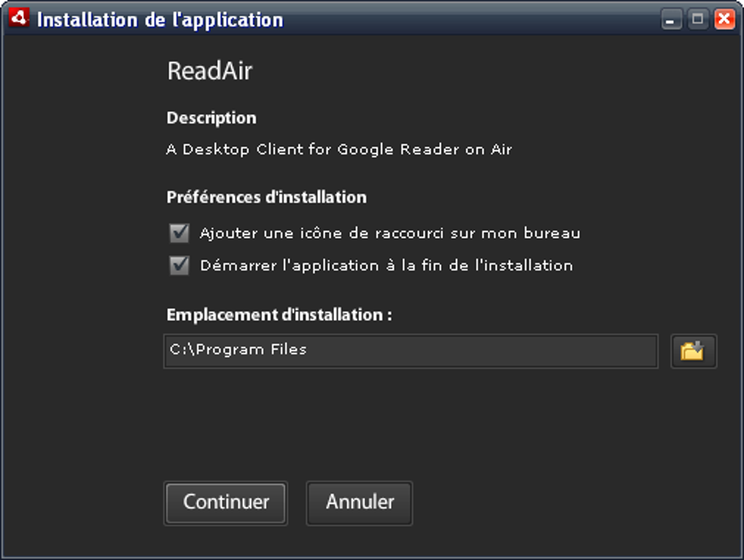Cancel the install with Annuler
The width and height of the screenshot is (744, 560).
(x=360, y=503)
